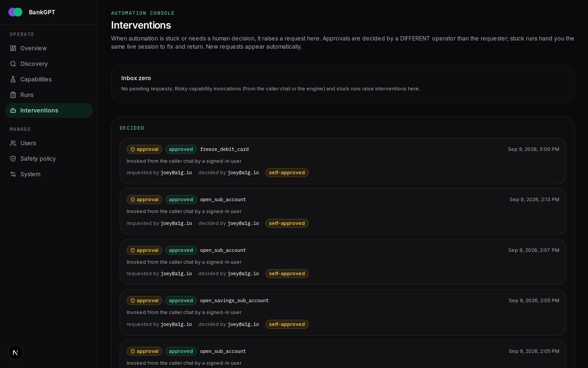Image resolution: width=588 pixels, height=368 pixels.
Task: Click the approved badge on open_savings_sub_account
Action: pos(181,301)
